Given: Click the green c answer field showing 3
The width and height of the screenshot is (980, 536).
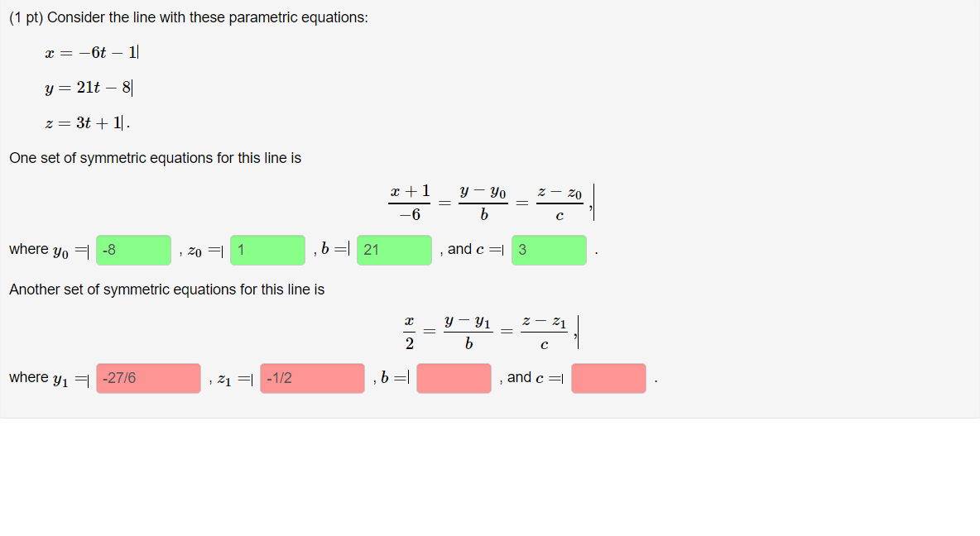Looking at the screenshot, I should 549,250.
